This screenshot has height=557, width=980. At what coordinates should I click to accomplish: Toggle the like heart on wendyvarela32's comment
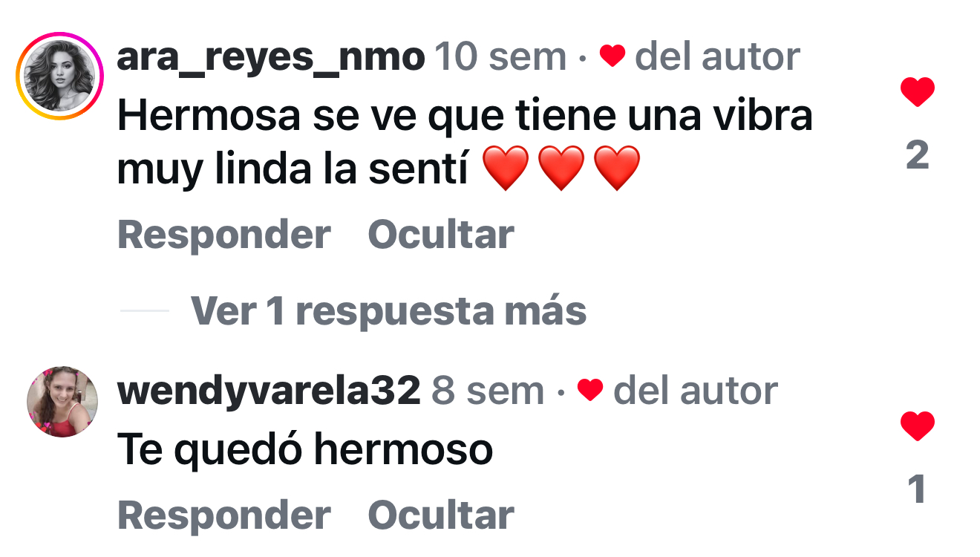tap(918, 426)
